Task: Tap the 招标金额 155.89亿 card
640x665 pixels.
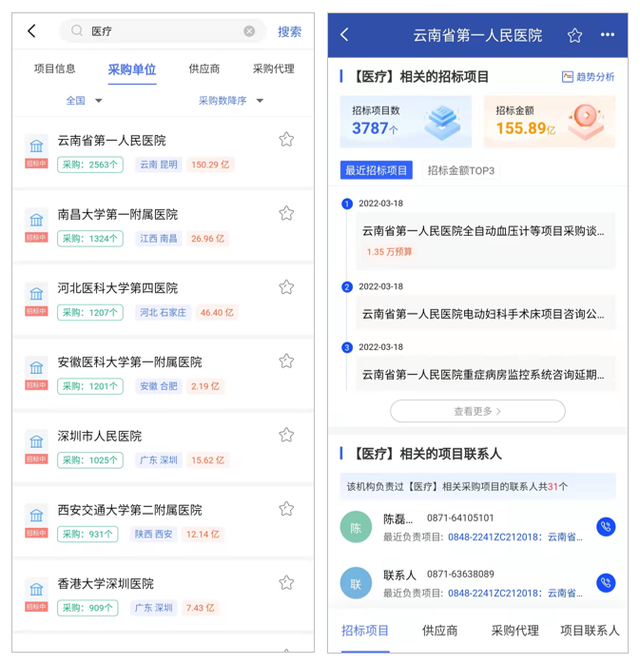Action: (549, 121)
